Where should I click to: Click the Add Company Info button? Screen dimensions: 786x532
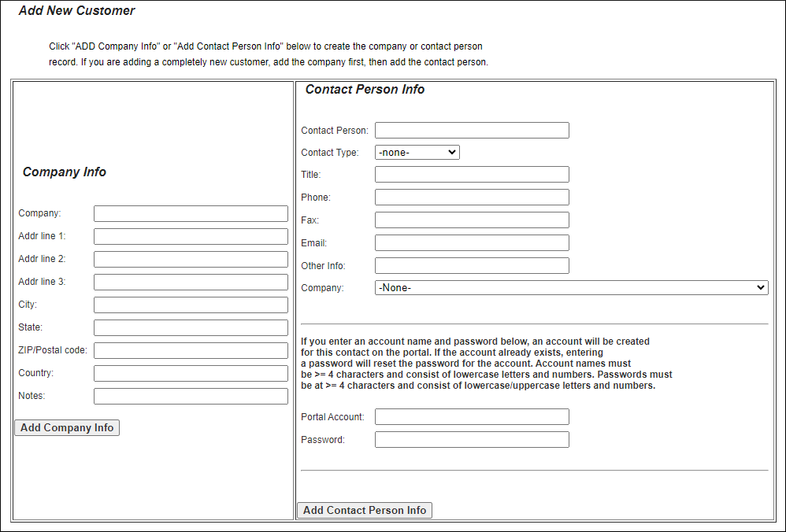[x=66, y=427]
